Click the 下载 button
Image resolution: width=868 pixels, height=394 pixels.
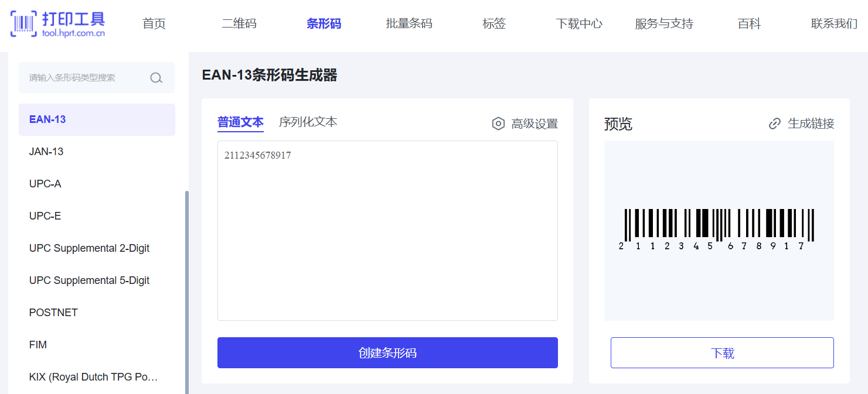[x=722, y=352]
